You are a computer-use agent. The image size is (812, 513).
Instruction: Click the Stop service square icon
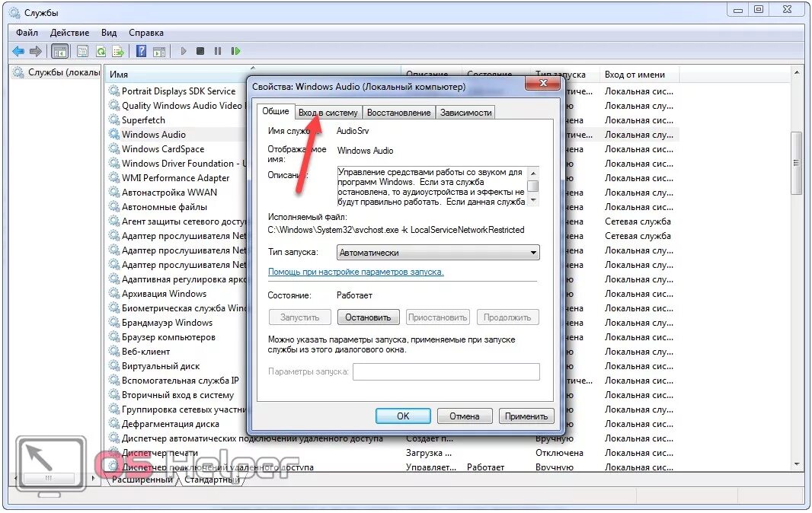[x=200, y=51]
